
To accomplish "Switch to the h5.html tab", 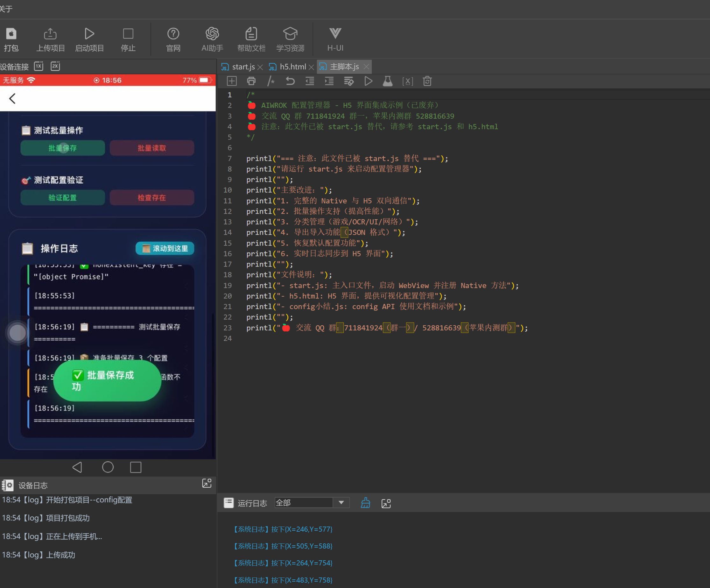I will 292,67.
